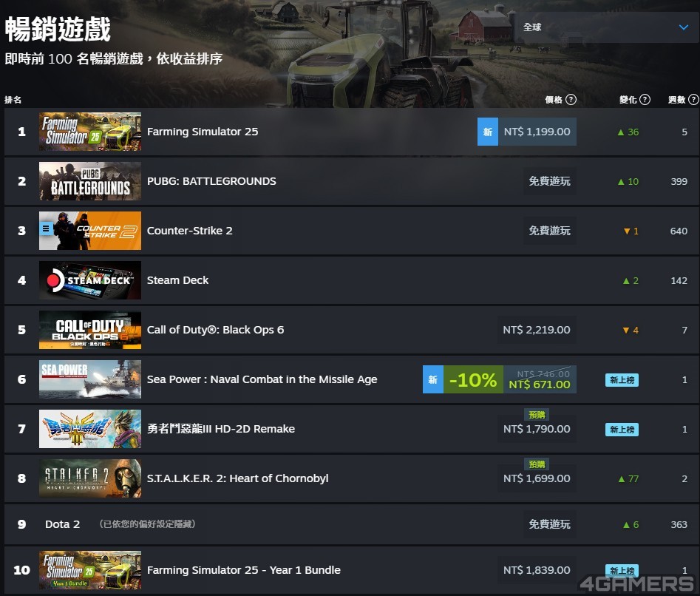Click the 新上榜 badge on the Sea Power row

[622, 380]
